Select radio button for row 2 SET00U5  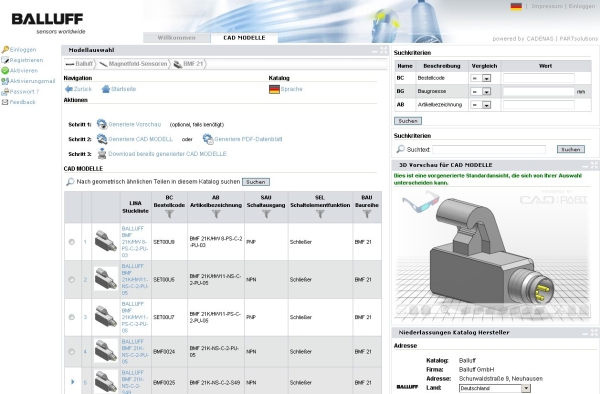(72, 280)
